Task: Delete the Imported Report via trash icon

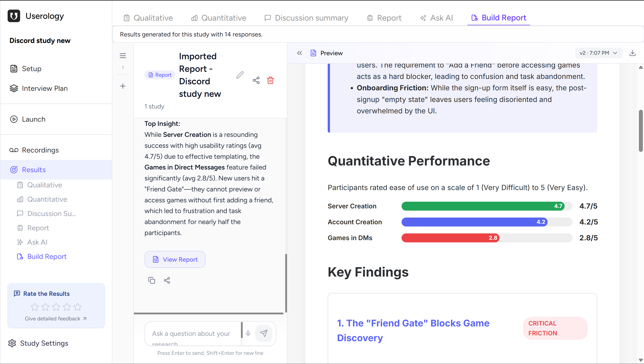Action: point(270,80)
